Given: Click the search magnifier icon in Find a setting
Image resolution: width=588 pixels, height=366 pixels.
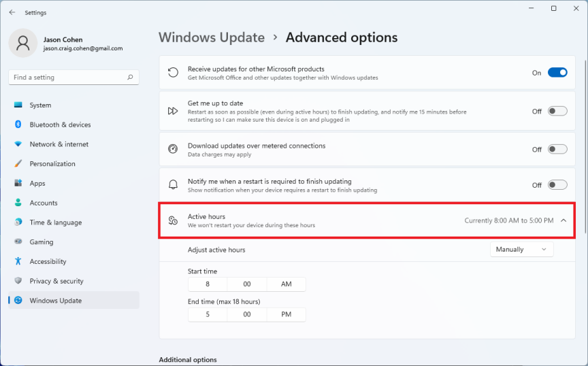Looking at the screenshot, I should [x=130, y=78].
